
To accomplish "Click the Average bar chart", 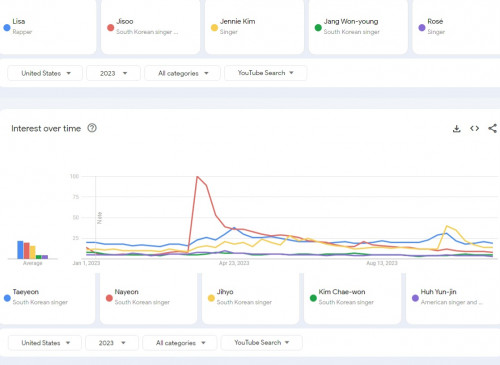I will [33, 250].
